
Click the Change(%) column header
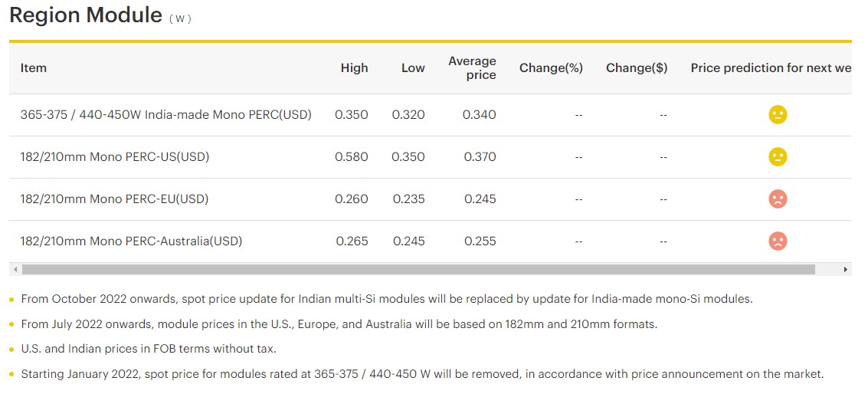[x=551, y=67]
